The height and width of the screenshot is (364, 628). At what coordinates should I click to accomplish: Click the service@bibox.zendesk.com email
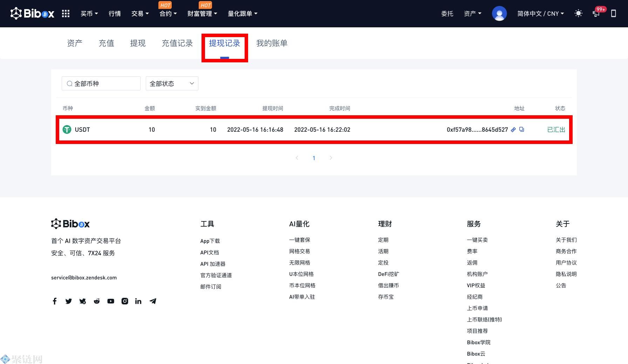(x=84, y=277)
